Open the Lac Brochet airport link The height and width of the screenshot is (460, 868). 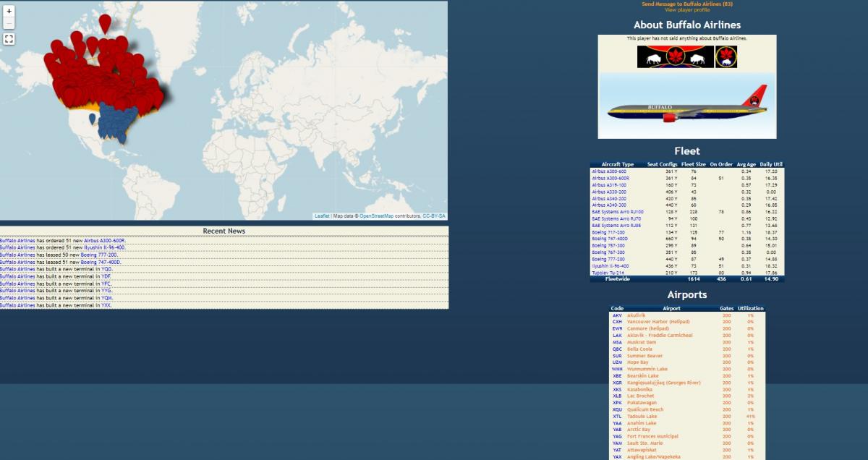641,396
